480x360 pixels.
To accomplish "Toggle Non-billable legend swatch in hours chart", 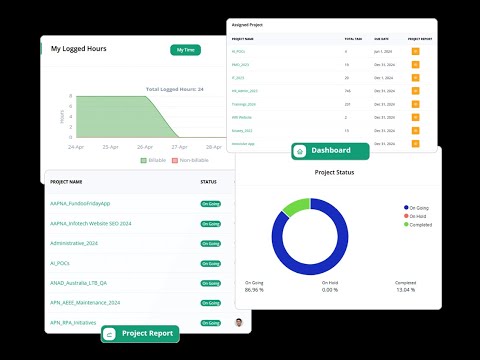I will click(175, 160).
